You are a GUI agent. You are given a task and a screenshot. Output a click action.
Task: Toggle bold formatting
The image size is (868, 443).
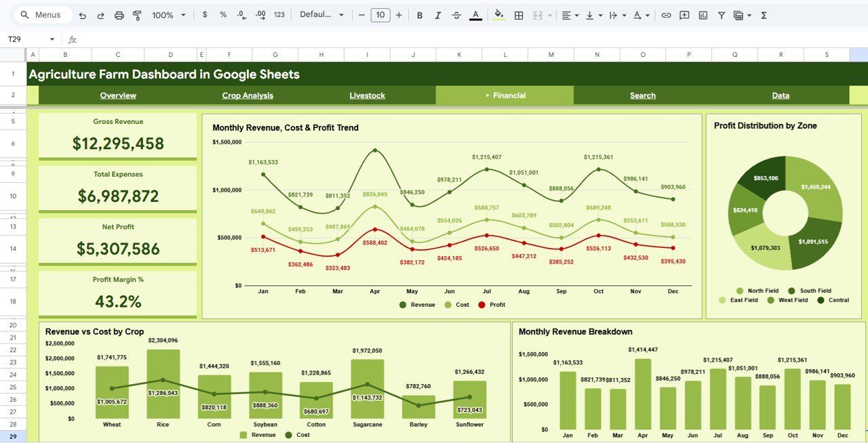[419, 14]
